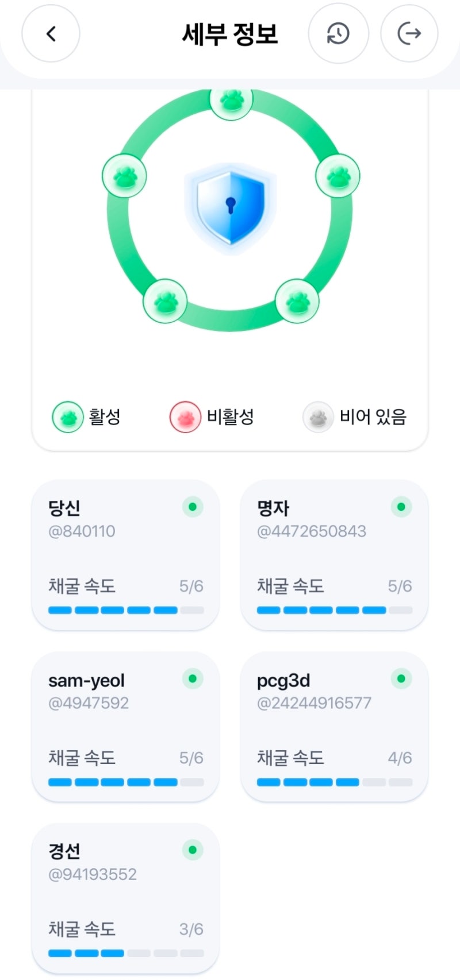Tap the upper-right member node on ring

(338, 176)
